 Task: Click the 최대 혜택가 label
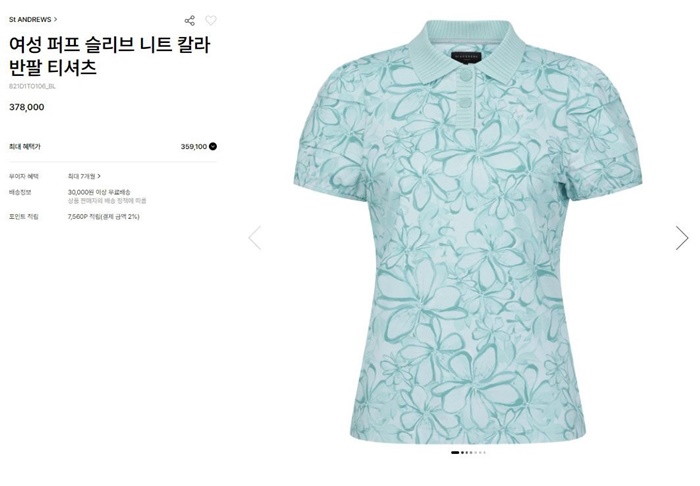[25, 146]
